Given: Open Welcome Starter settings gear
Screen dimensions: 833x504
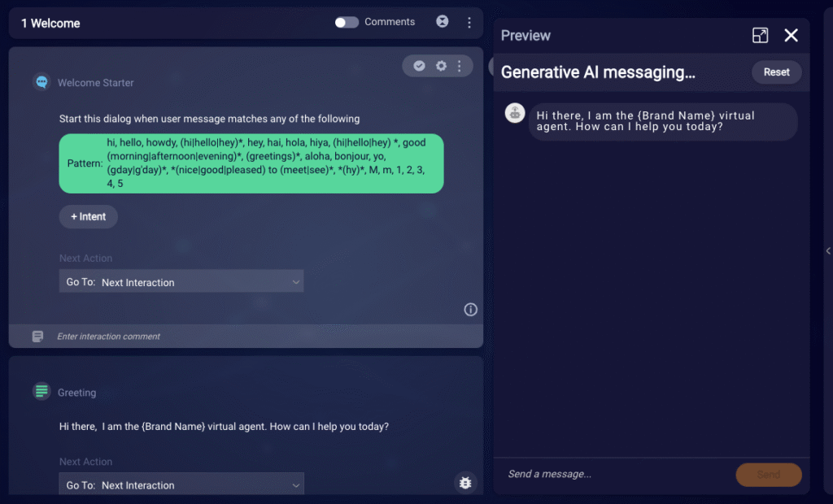Looking at the screenshot, I should (x=441, y=66).
